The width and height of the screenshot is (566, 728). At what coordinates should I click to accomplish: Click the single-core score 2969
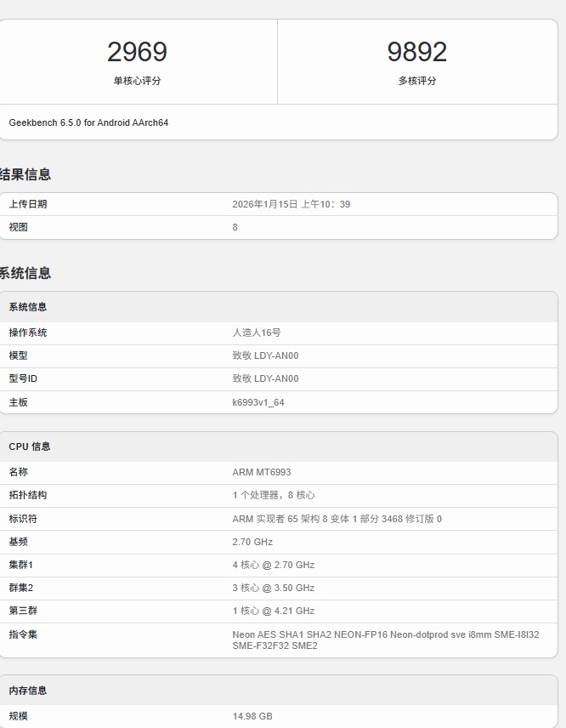point(137,52)
